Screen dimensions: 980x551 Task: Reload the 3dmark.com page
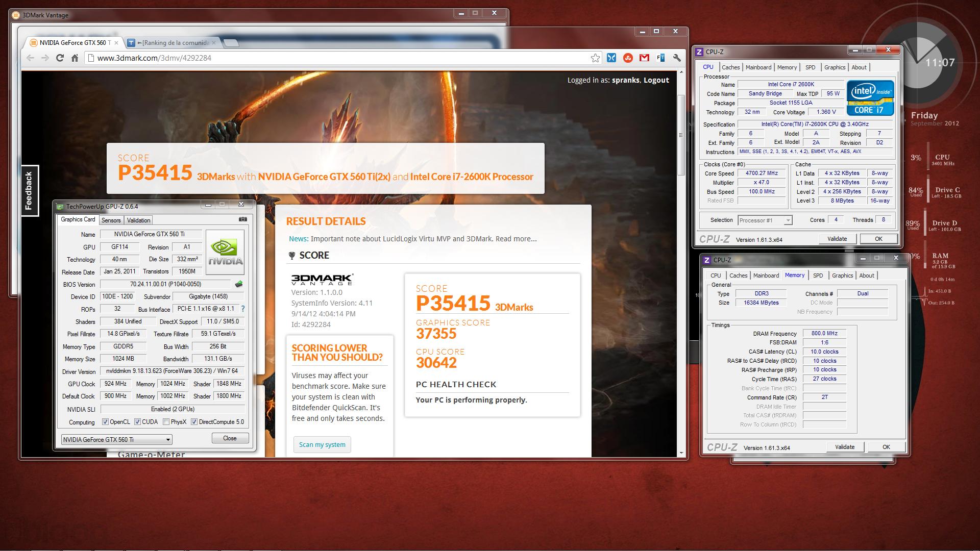[60, 58]
